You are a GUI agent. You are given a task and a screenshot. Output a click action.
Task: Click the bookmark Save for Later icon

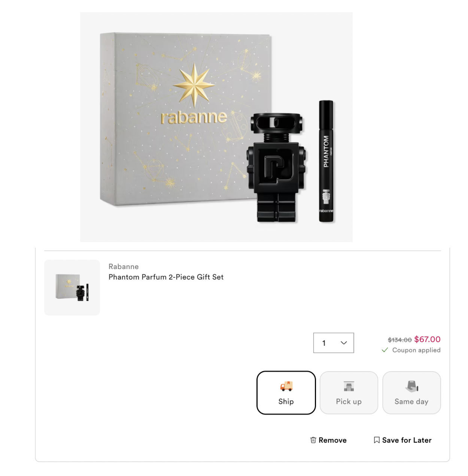click(x=377, y=440)
